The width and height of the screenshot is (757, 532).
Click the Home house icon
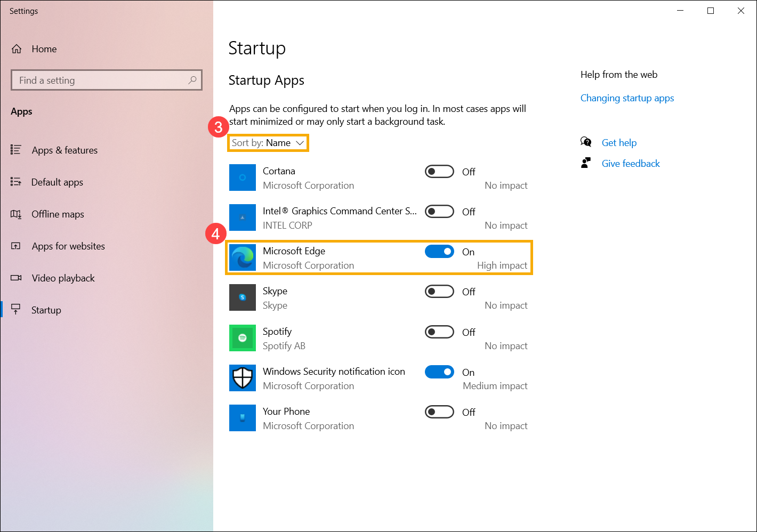click(x=17, y=49)
